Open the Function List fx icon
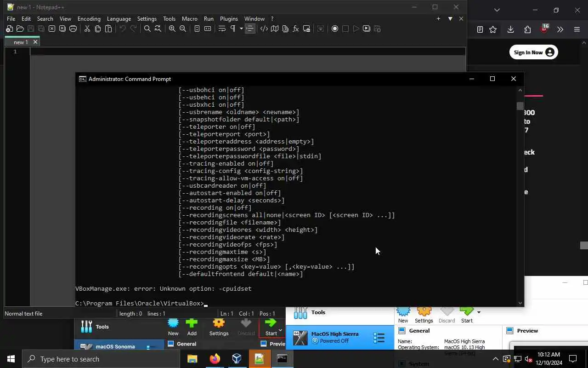The width and height of the screenshot is (588, 368). pyautogui.click(x=296, y=29)
